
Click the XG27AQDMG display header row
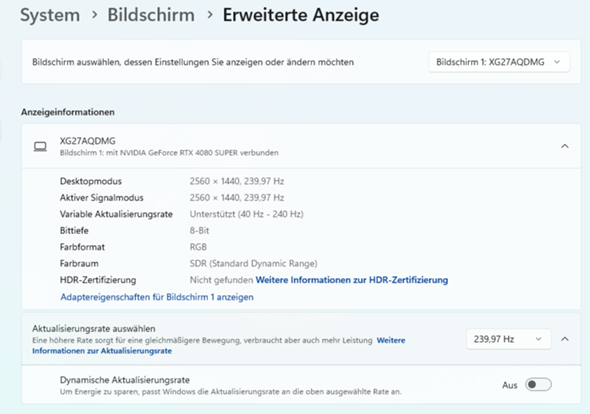(301, 146)
